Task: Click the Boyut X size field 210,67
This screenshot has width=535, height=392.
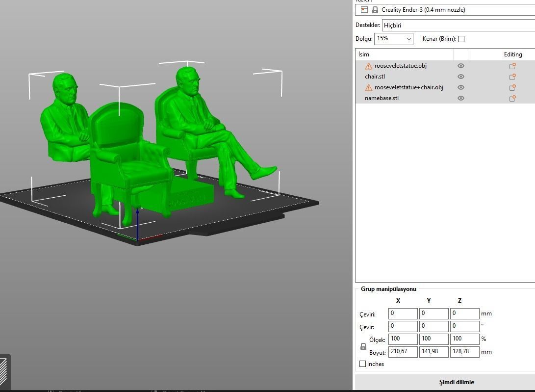Action: point(403,352)
